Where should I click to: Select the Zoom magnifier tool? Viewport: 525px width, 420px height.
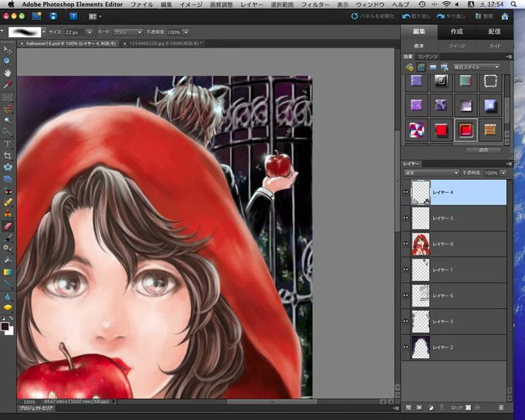click(x=7, y=60)
